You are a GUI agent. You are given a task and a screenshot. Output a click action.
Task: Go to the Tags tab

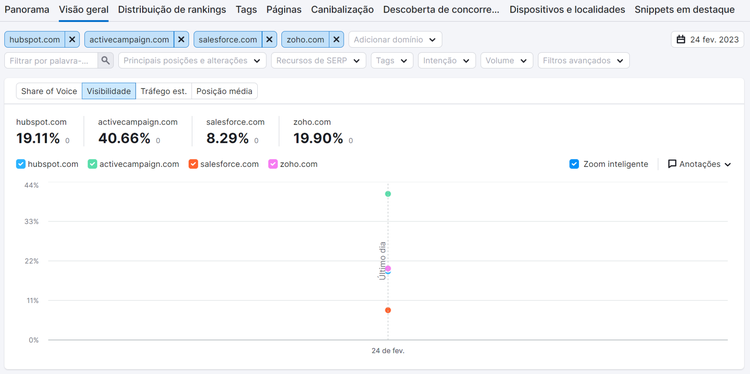[246, 10]
